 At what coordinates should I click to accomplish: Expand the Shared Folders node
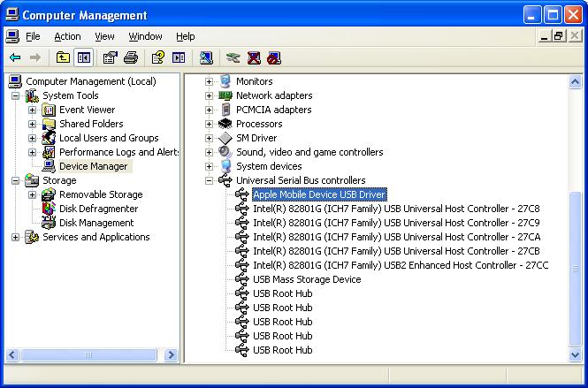[x=32, y=124]
